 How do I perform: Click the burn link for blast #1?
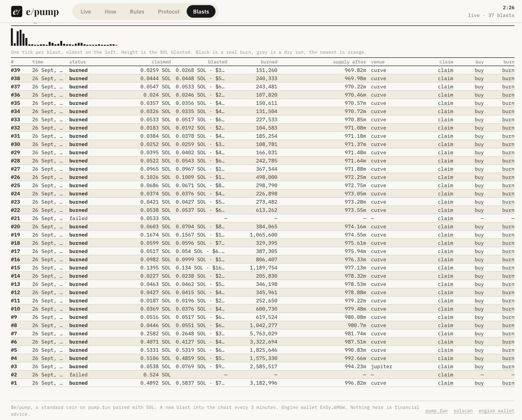(x=508, y=383)
